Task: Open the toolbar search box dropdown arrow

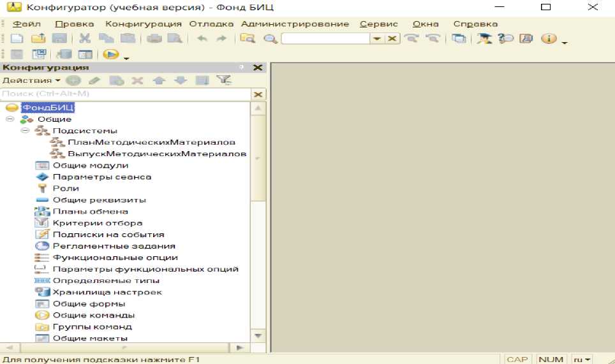Action: coord(377,39)
